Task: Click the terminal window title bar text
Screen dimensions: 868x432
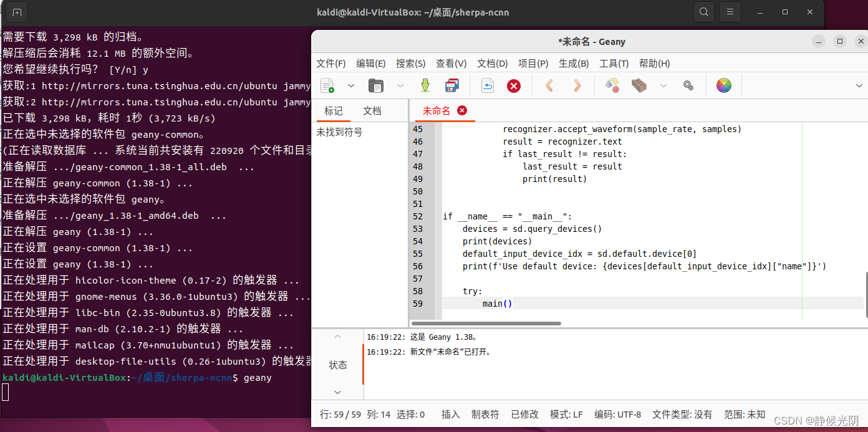Action: point(413,12)
